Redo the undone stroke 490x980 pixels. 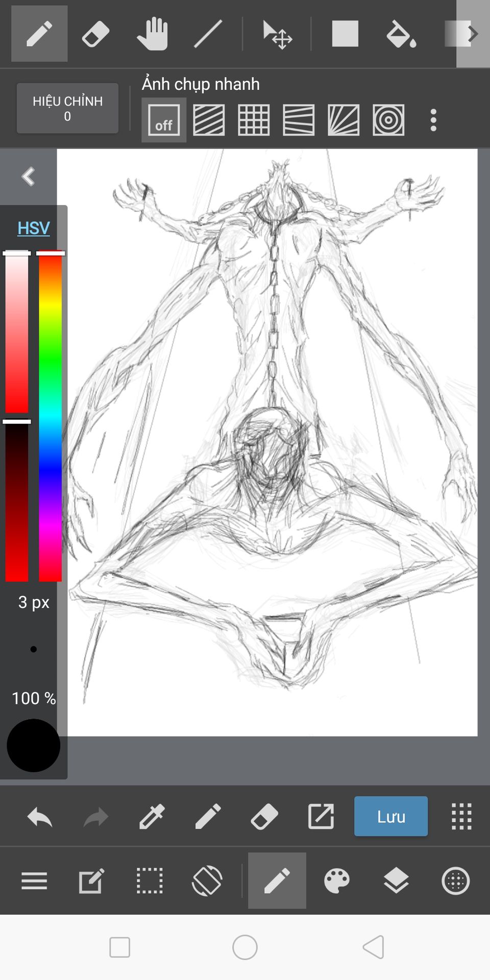click(96, 817)
